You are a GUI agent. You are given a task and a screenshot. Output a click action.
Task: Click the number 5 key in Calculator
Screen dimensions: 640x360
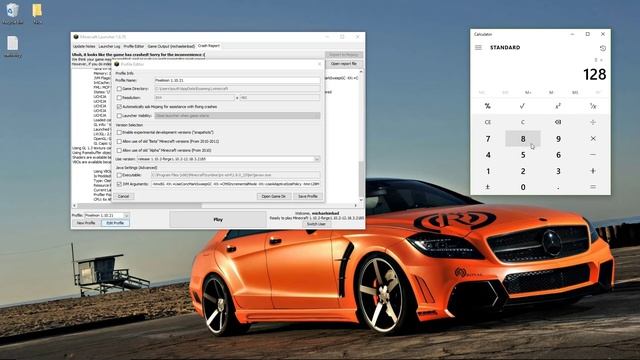point(522,155)
